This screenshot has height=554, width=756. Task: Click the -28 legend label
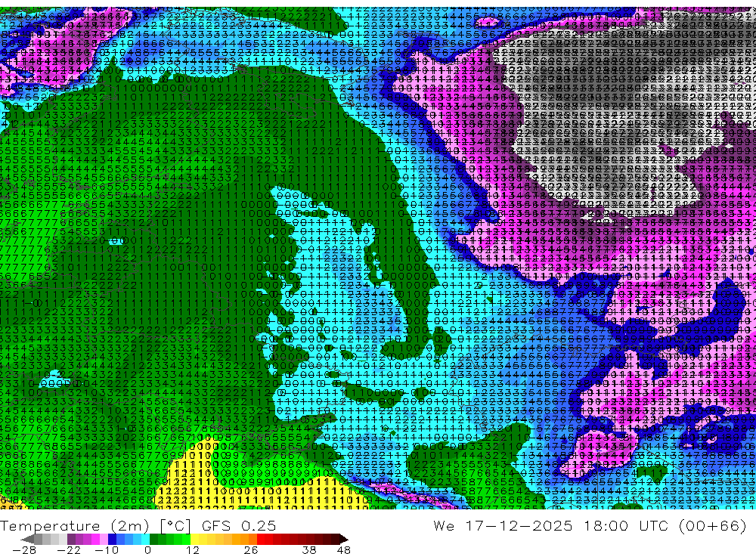[23, 549]
